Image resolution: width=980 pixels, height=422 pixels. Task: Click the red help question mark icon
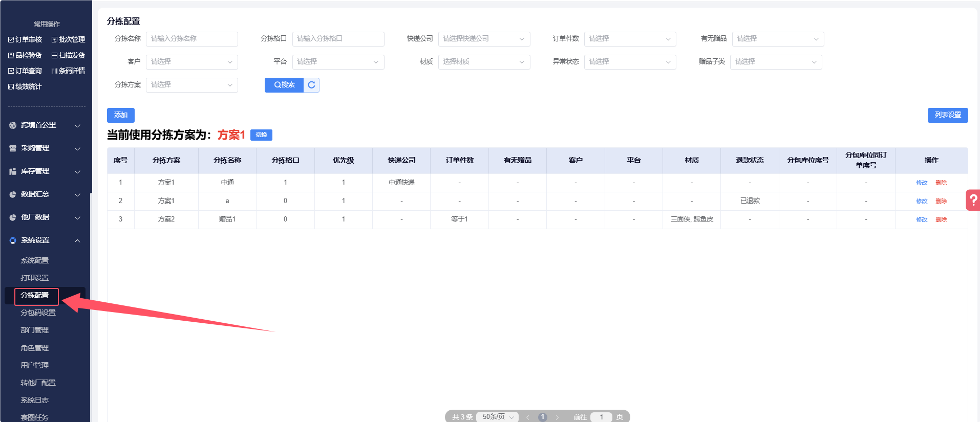pos(973,200)
